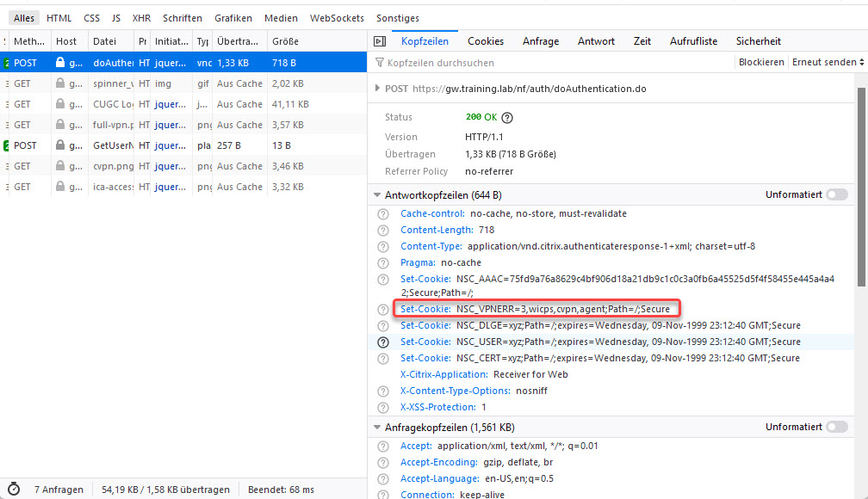Click the performance analysis stopwatch icon
Screen dimensions: 868x499
14,489
